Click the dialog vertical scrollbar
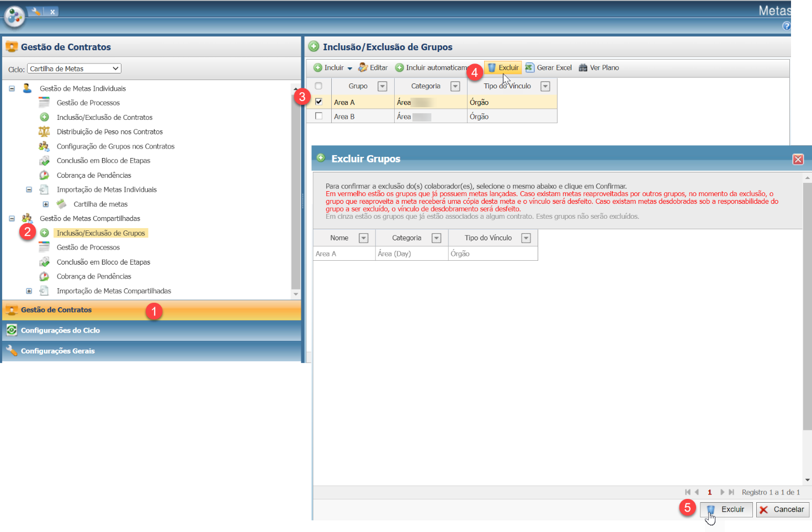Screen dimensions: 812x532 pyautogui.click(x=808, y=329)
